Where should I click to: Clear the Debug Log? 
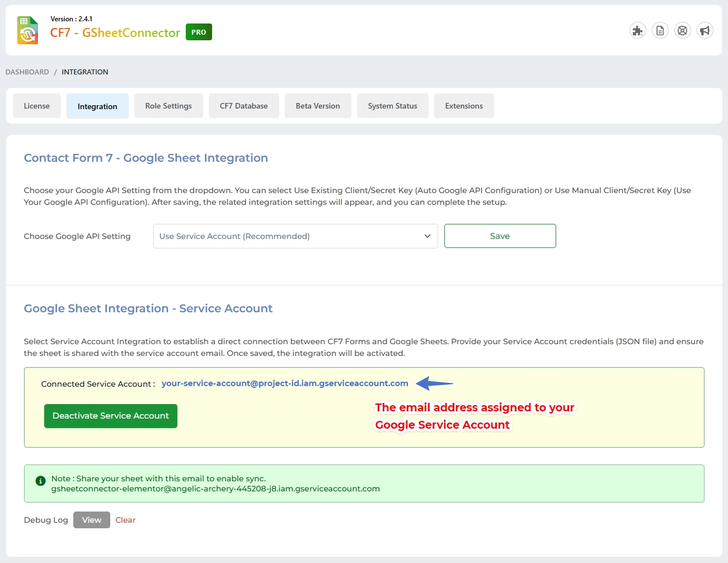(x=125, y=519)
